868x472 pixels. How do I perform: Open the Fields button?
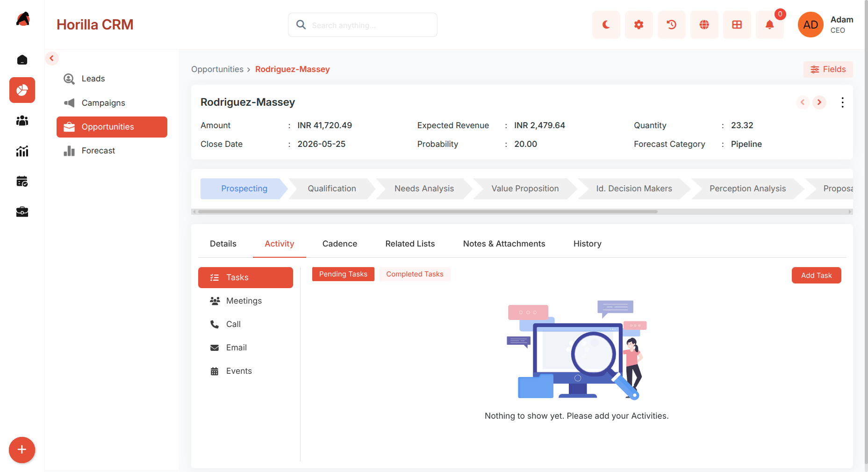pos(828,69)
